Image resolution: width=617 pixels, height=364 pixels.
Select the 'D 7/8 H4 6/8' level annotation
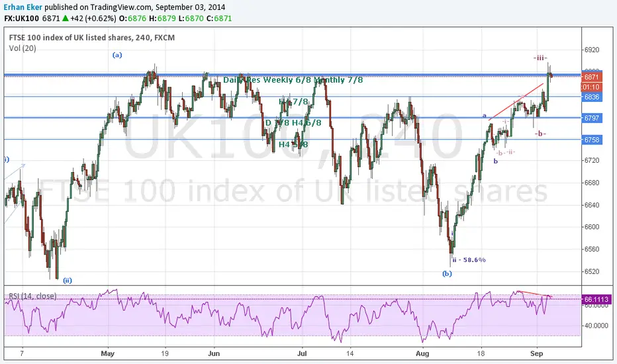coord(293,123)
